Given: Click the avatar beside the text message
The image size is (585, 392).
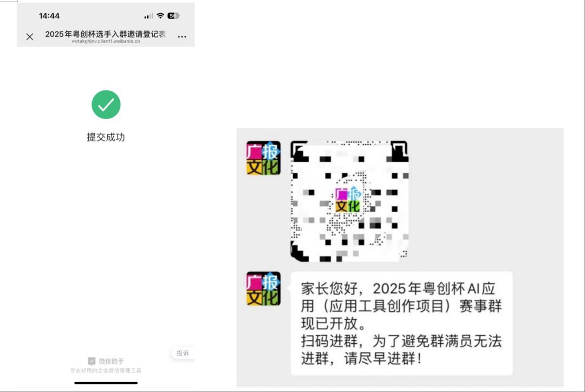Looking at the screenshot, I should click(263, 289).
